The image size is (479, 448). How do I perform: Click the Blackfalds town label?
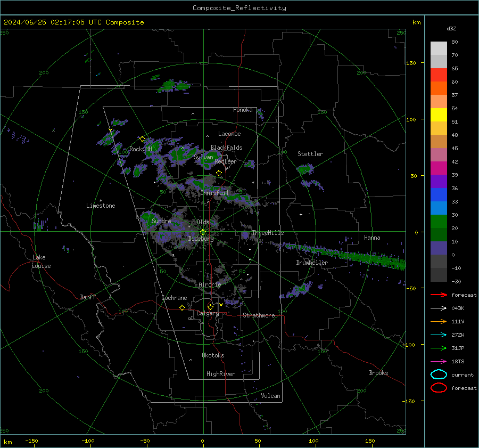pos(226,148)
